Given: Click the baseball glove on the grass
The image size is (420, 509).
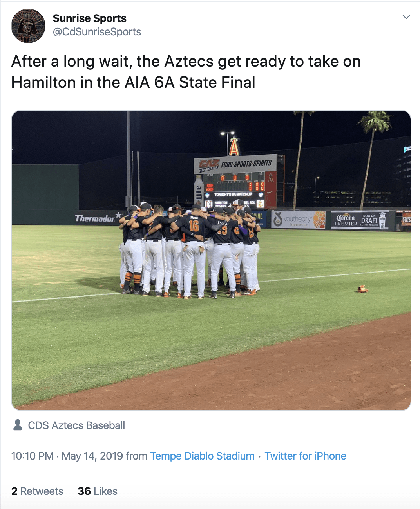Looking at the screenshot, I should coord(362,289).
